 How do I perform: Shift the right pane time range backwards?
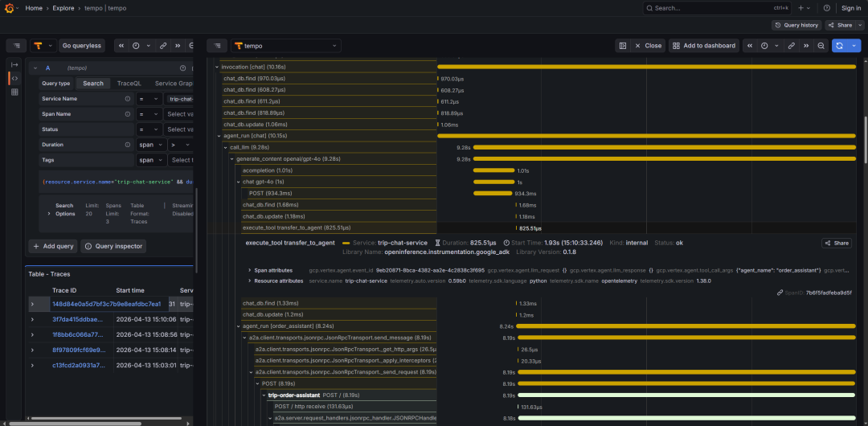[x=750, y=46]
